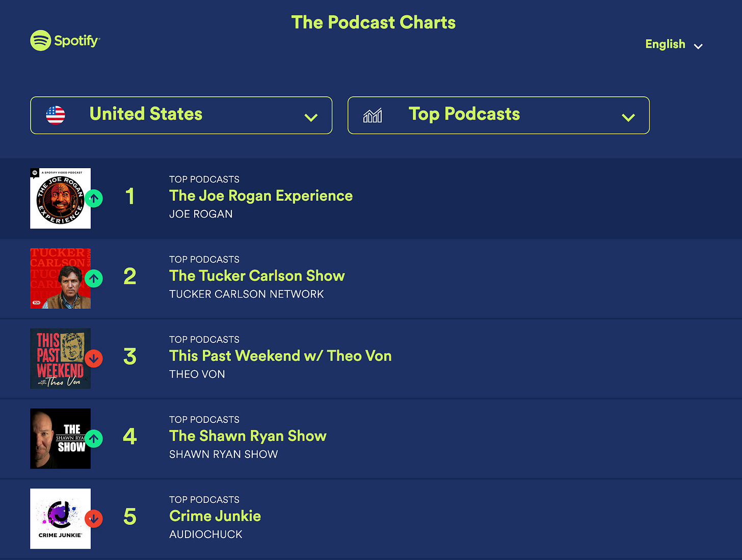Image resolution: width=742 pixels, height=560 pixels.
Task: Click the chevron next to English
Action: point(698,46)
